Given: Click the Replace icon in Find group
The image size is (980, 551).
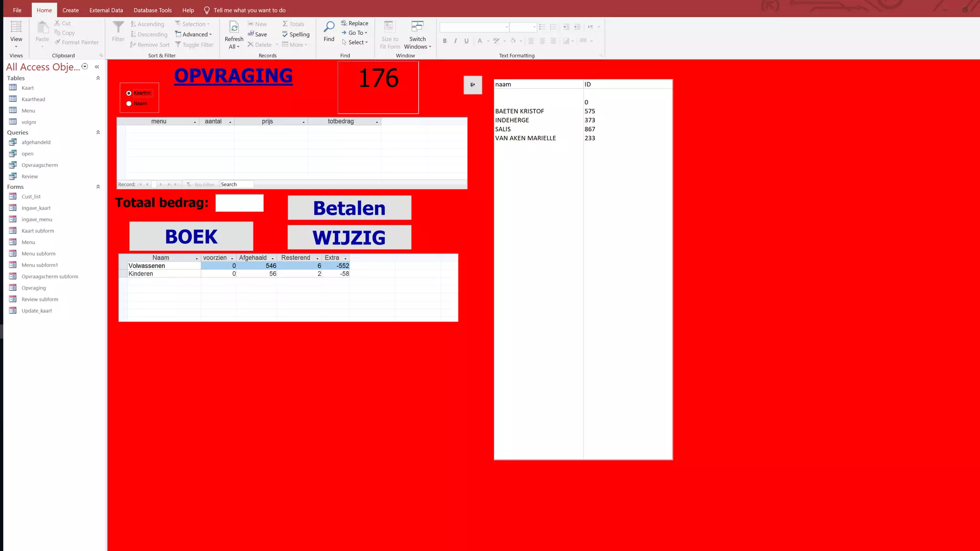Looking at the screenshot, I should pyautogui.click(x=344, y=23).
